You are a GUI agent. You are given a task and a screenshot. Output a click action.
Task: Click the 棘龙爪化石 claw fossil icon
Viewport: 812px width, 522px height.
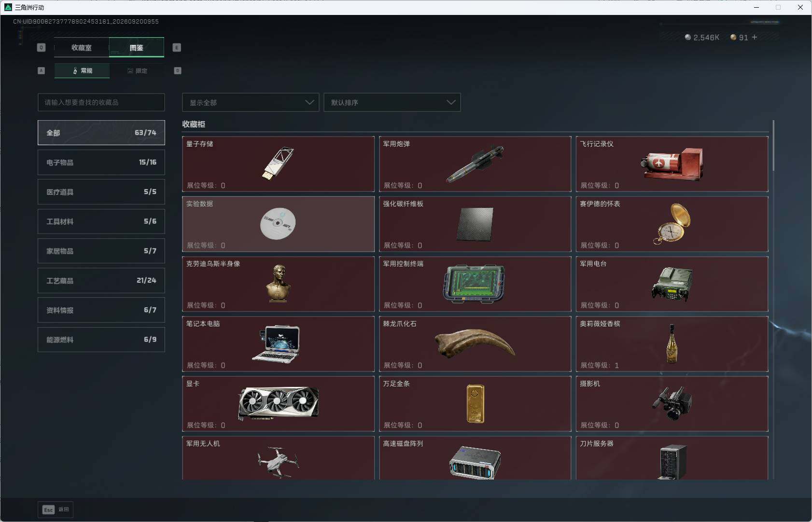pos(475,343)
